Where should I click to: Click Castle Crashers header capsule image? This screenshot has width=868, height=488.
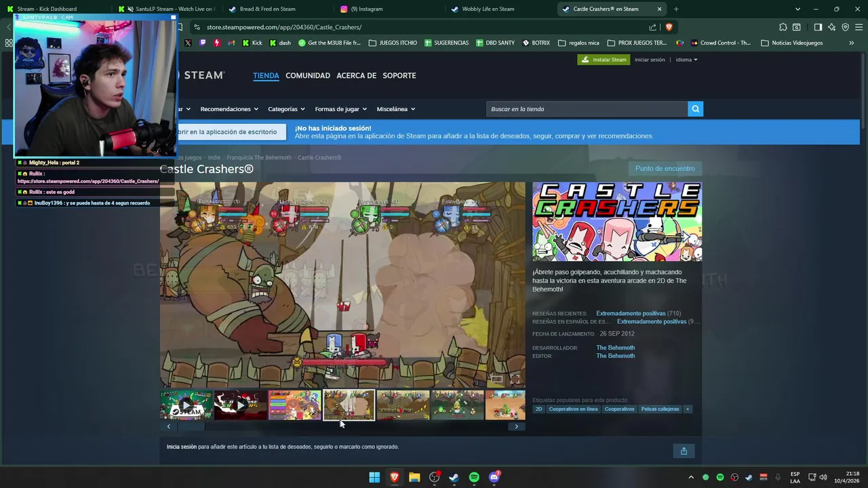(617, 222)
